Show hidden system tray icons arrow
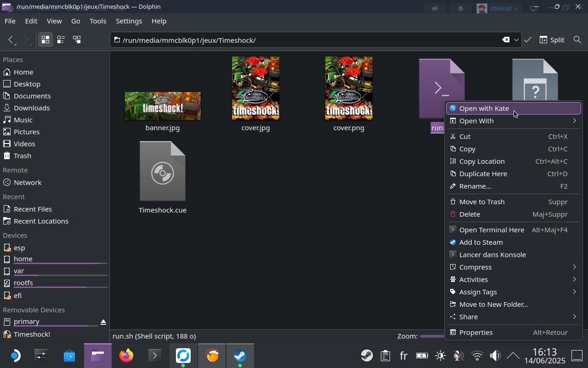Viewport: 588px width, 368px height. (513, 356)
